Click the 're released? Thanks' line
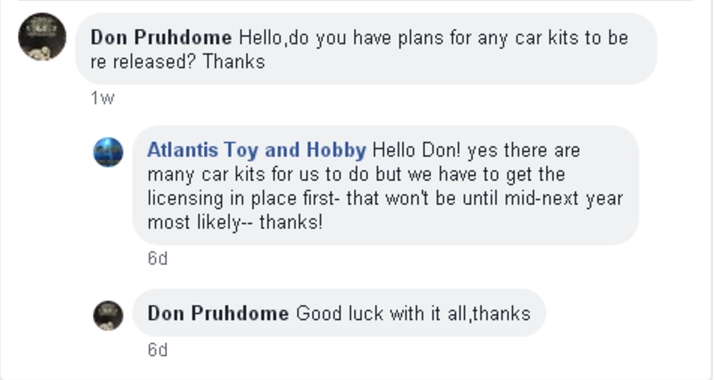This screenshot has height=380, width=714. click(178, 62)
